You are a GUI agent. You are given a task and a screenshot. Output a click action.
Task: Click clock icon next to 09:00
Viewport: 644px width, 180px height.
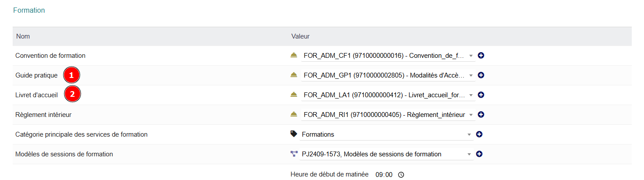click(x=401, y=175)
